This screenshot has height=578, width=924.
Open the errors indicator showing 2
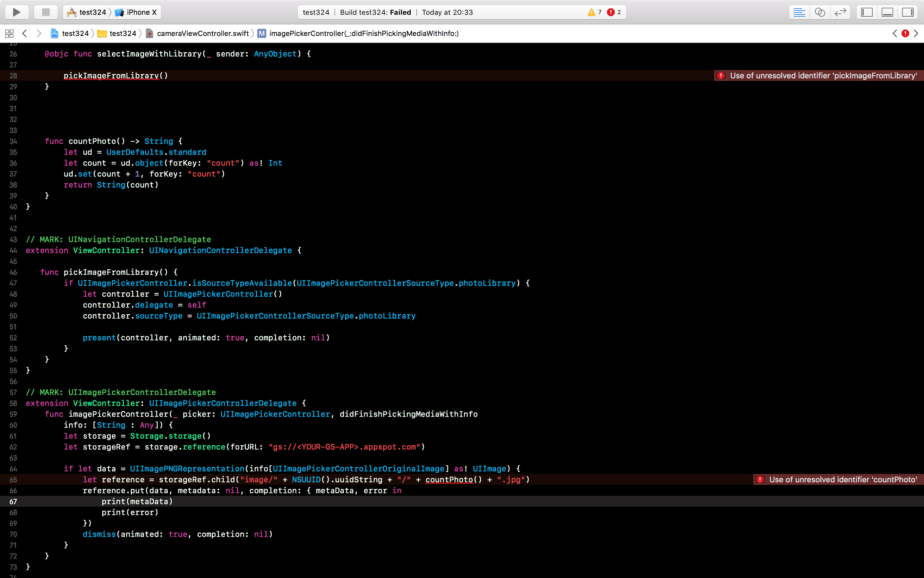[614, 12]
